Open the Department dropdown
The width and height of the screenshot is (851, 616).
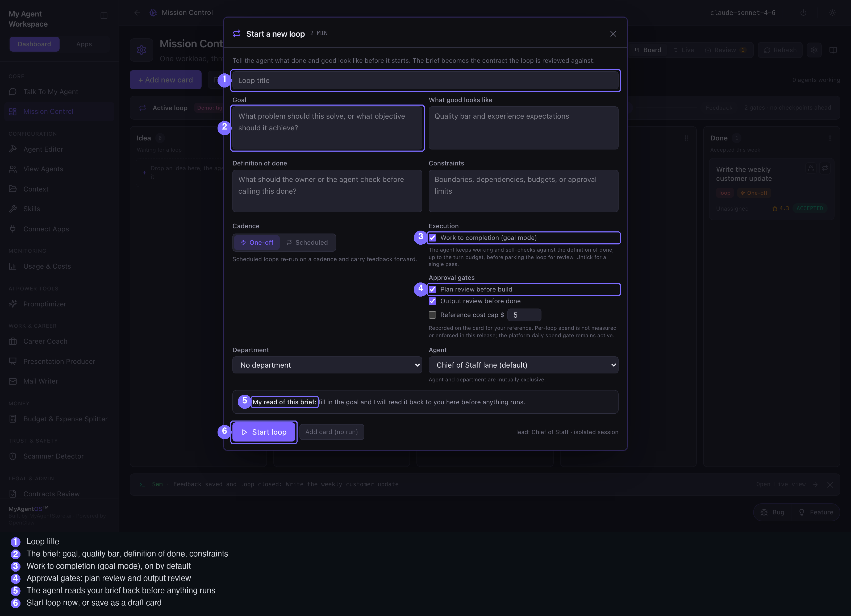327,365
